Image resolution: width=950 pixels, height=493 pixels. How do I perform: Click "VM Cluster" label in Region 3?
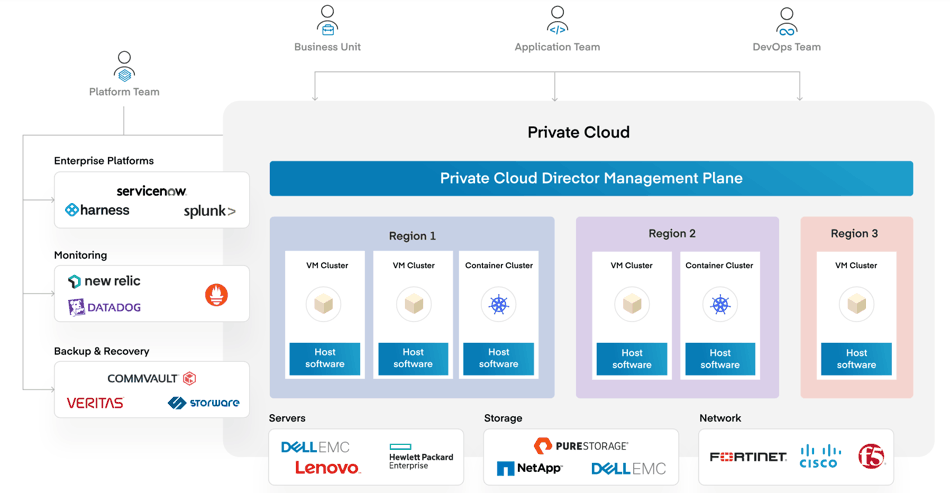click(855, 265)
